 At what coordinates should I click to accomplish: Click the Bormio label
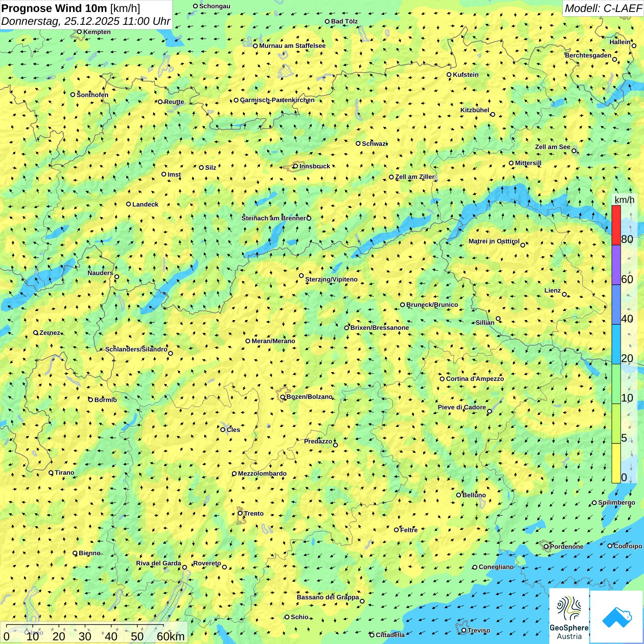[105, 400]
